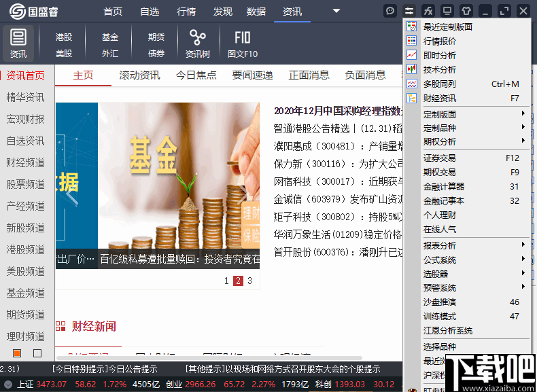This screenshot has height=392, width=537.
Task: Open the 发现 navigation tab
Action: pos(222,12)
